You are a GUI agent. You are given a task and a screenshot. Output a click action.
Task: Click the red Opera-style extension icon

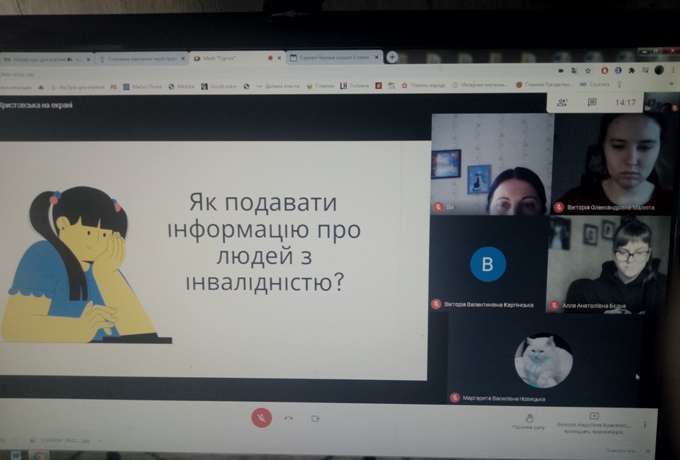(605, 70)
